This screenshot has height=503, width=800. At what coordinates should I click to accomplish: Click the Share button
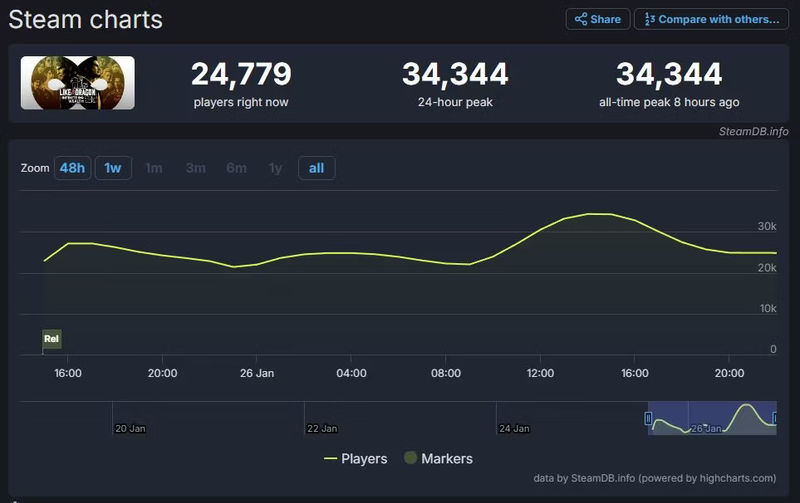597,19
